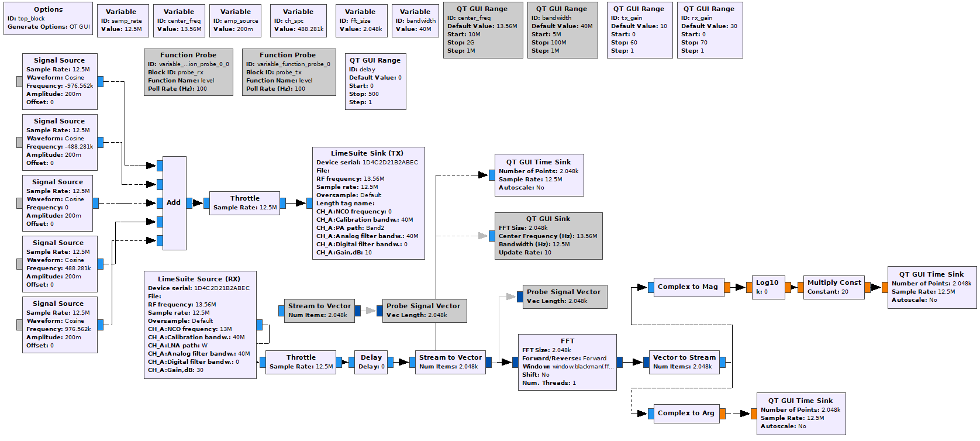Select Signal Source with frequency 0
Screen dimensions: 980x441
pyautogui.click(x=57, y=204)
